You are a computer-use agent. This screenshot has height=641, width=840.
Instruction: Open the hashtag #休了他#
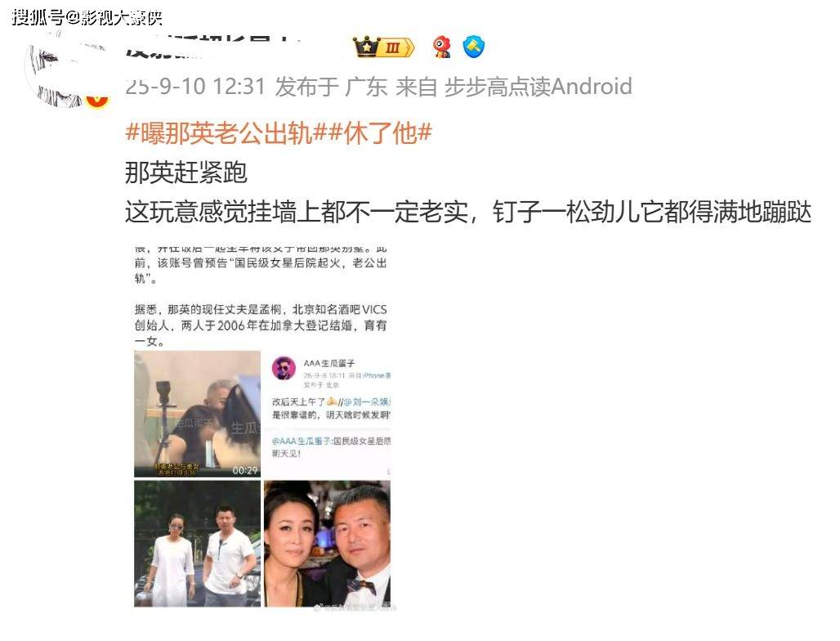(379, 132)
